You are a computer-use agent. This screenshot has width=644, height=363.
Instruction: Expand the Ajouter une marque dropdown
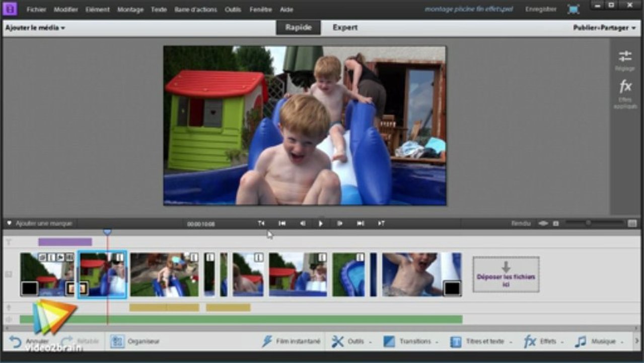[40, 223]
